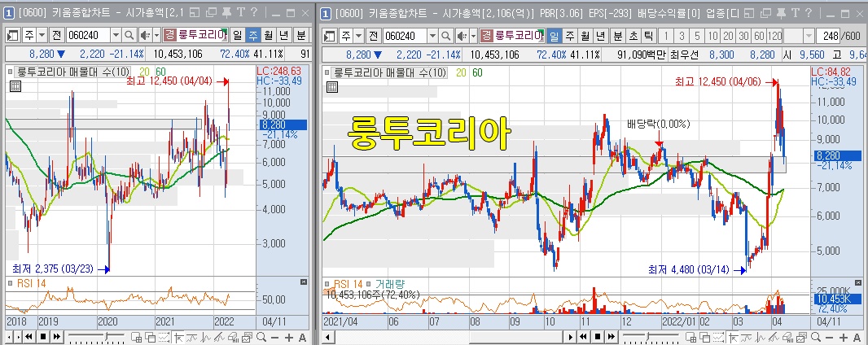The width and height of the screenshot is (868, 345).
Task: Select 월 (monthly) period in left window
Action: pos(268,36)
